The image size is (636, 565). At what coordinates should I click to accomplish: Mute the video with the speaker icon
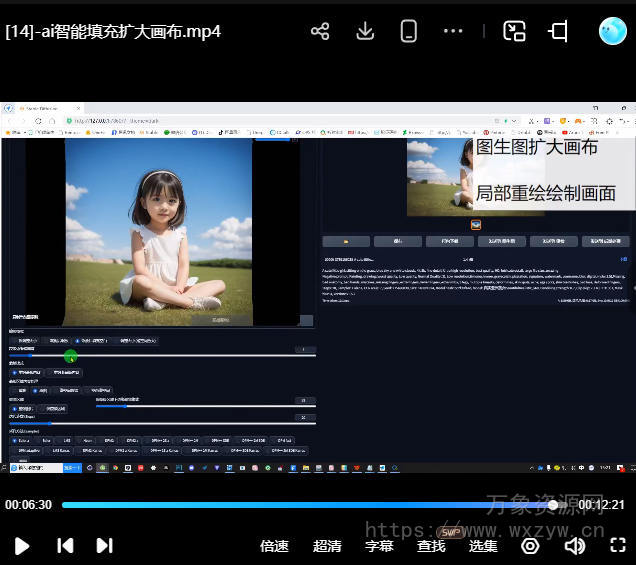coord(574,545)
